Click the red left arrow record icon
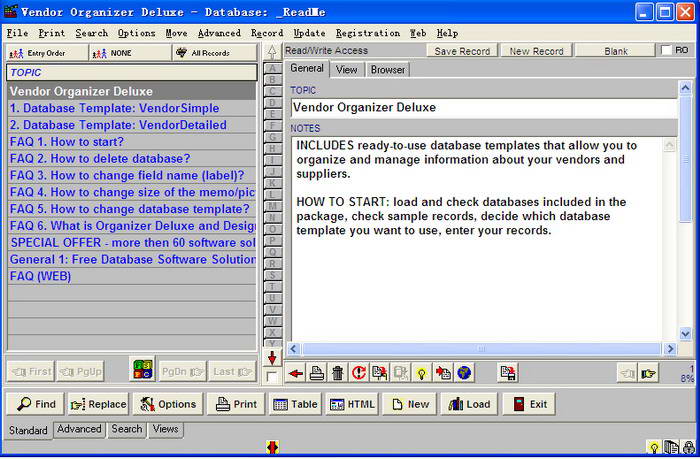 click(x=296, y=373)
